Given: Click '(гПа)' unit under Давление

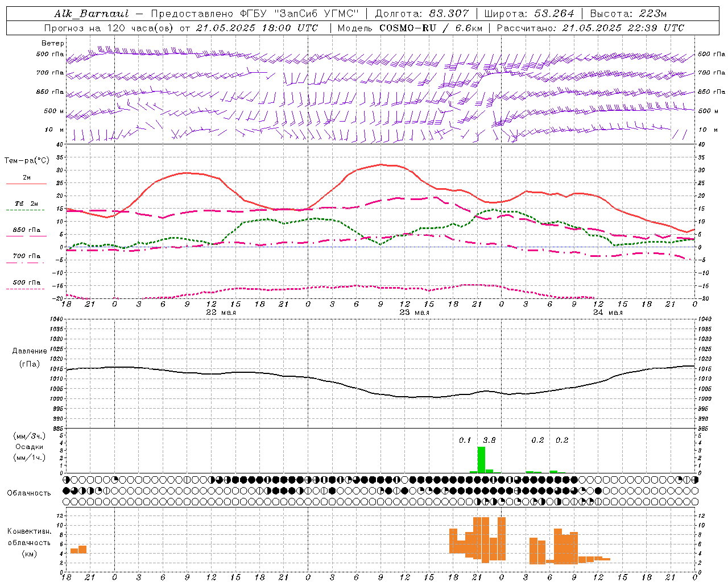Looking at the screenshot, I should tap(30, 364).
